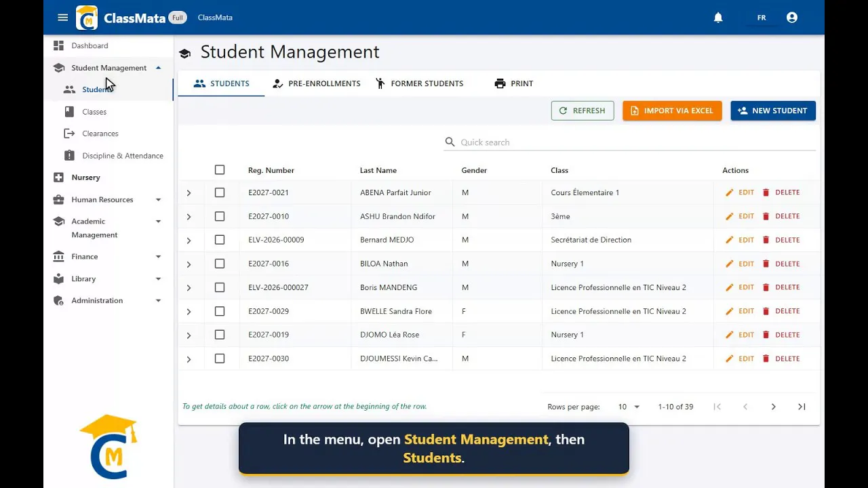The image size is (868, 488).
Task: Click the Quick search field
Action: [629, 142]
